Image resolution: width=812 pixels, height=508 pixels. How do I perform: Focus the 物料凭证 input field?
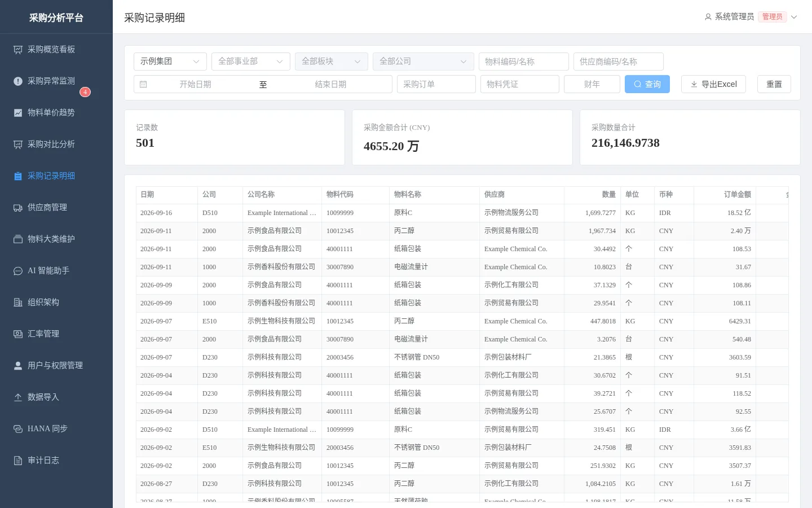(x=520, y=84)
